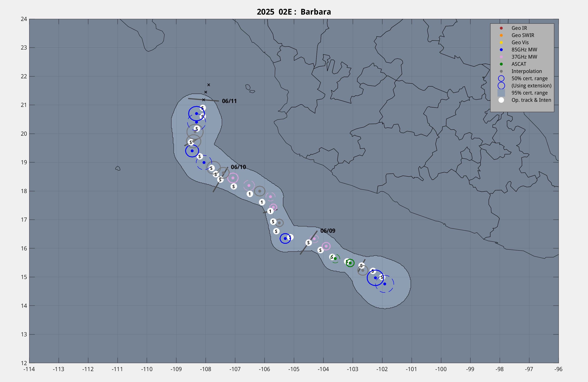
Task: Click the topmost black x marker
Action: click(x=208, y=85)
